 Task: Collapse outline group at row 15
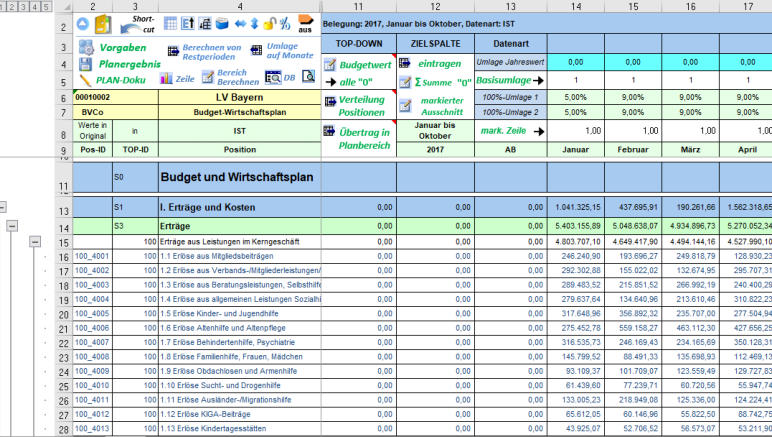coord(34,242)
